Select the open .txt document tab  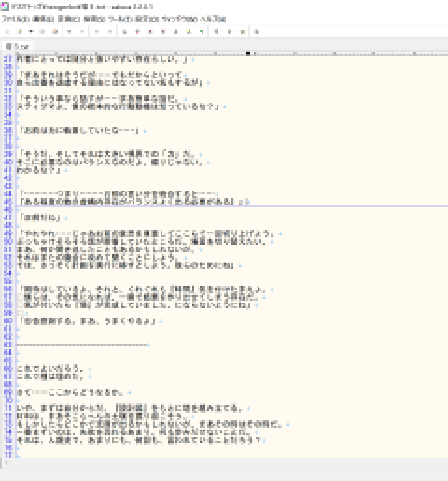tap(17, 47)
